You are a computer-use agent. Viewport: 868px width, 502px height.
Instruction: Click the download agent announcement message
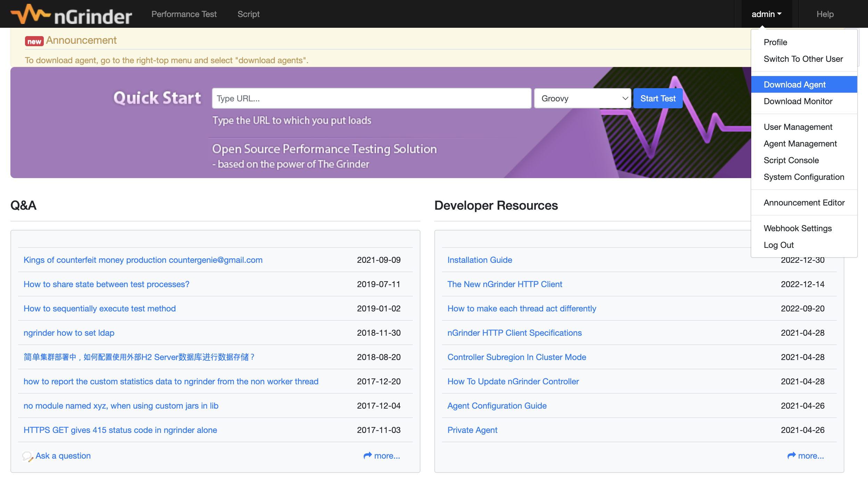pos(166,60)
